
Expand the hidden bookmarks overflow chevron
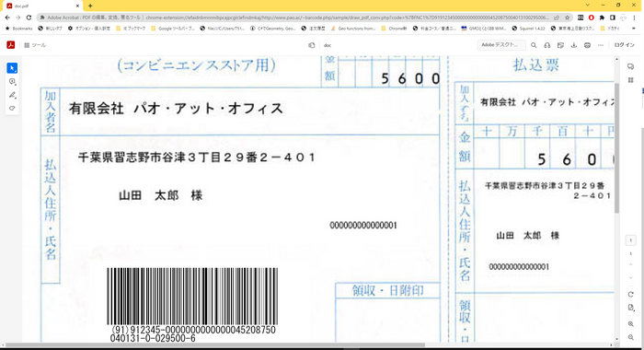click(634, 29)
